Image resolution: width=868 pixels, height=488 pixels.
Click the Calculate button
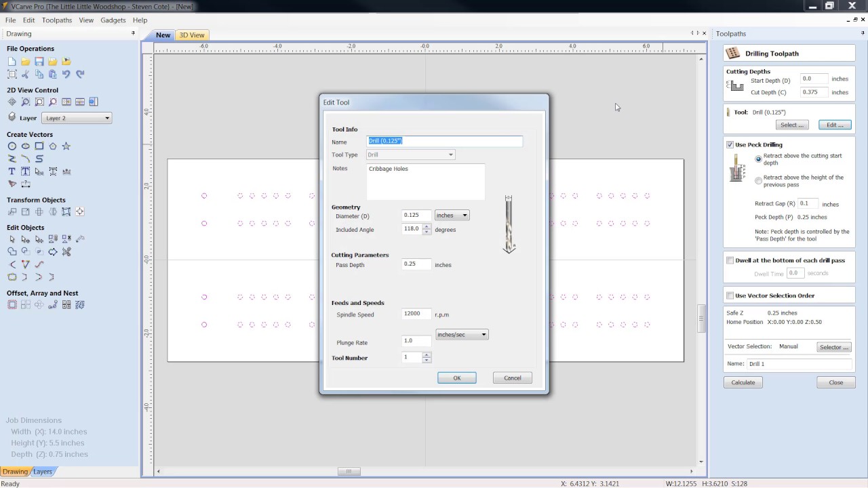point(743,382)
